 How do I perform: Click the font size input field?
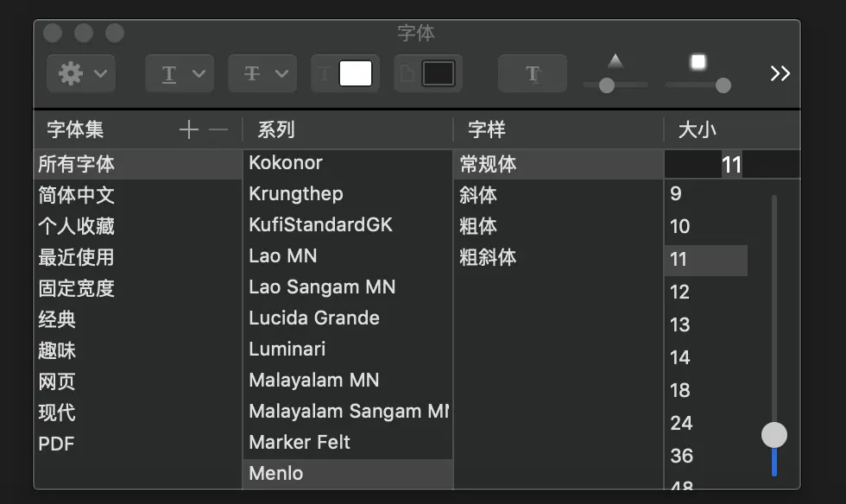732,163
